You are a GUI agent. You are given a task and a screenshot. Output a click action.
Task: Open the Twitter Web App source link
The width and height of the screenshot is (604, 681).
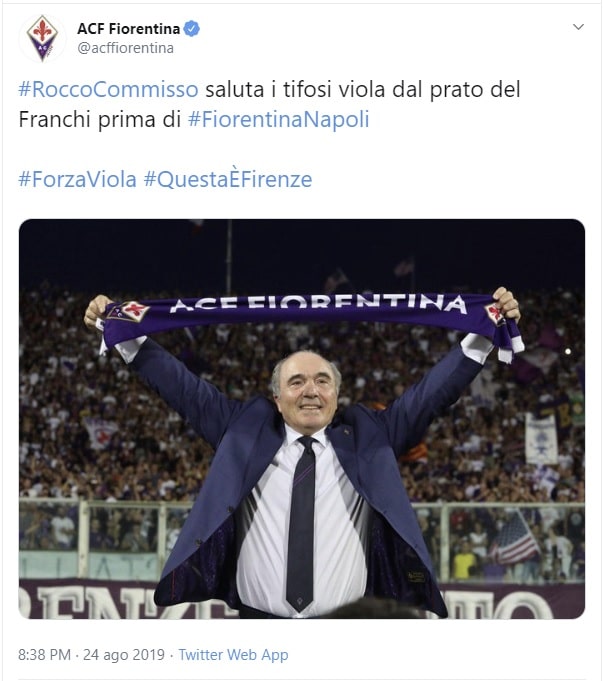pyautogui.click(x=233, y=655)
